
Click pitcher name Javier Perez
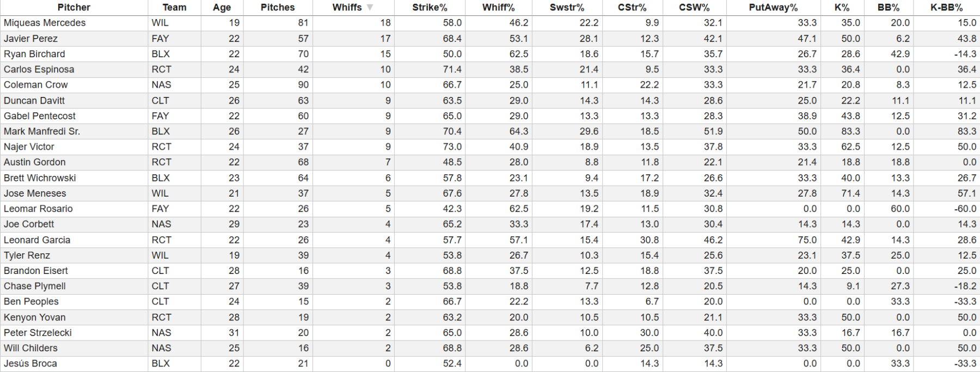tap(30, 39)
